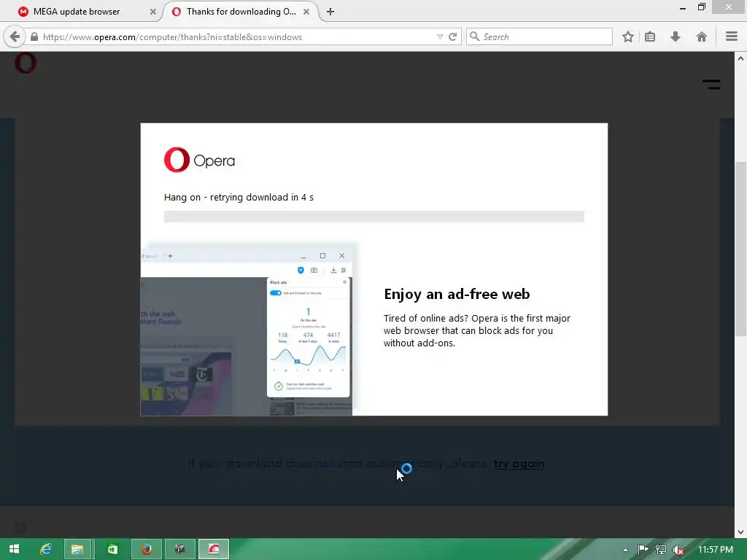Focus the Search input field
Screen dimensions: 747x560
[x=539, y=36]
